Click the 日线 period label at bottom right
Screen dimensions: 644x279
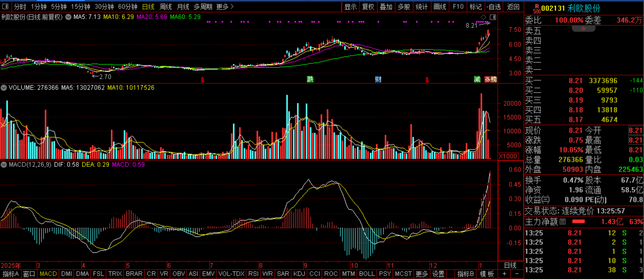point(510,265)
